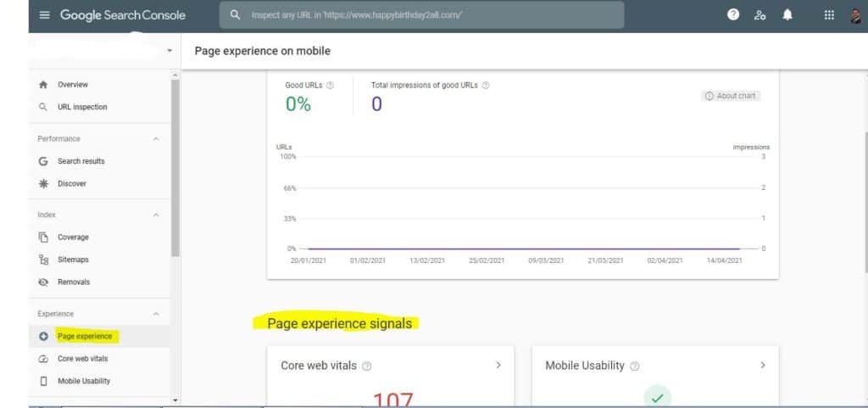Click the sidebar vertical scrollbar thumb
This screenshot has width=868, height=408.
point(175,168)
